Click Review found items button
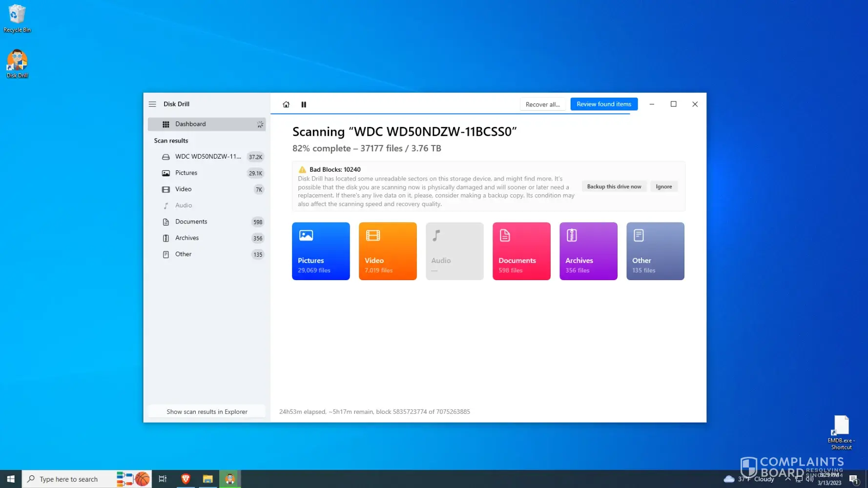Screen dimensions: 868x488 [604, 104]
